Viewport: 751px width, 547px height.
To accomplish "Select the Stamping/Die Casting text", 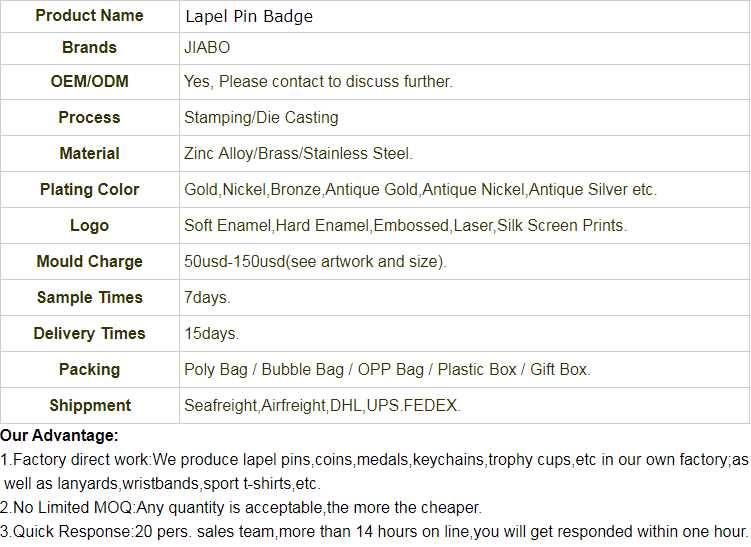I will [261, 117].
